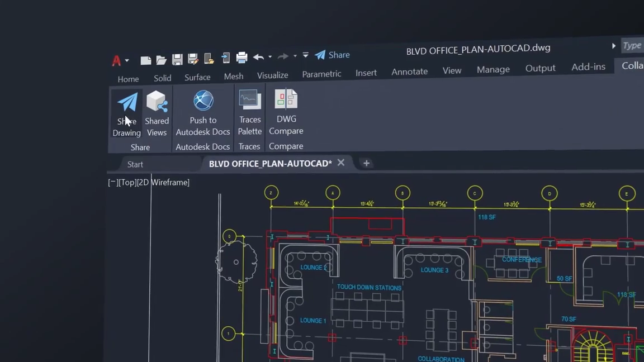Screen dimensions: 644x362
Task: Switch to the Insert ribbon tab
Action: coord(366,73)
